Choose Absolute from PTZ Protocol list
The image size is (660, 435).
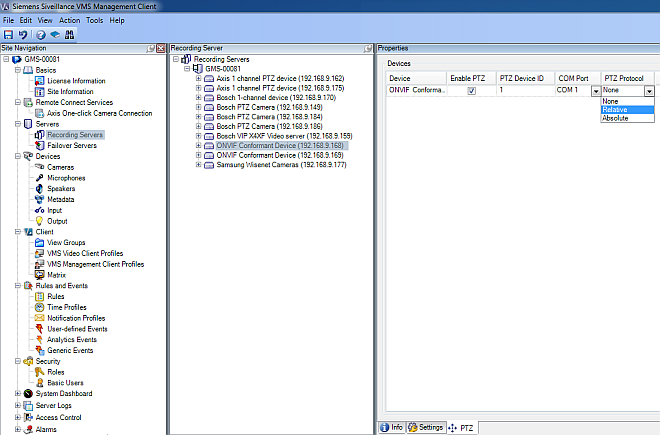pyautogui.click(x=617, y=118)
